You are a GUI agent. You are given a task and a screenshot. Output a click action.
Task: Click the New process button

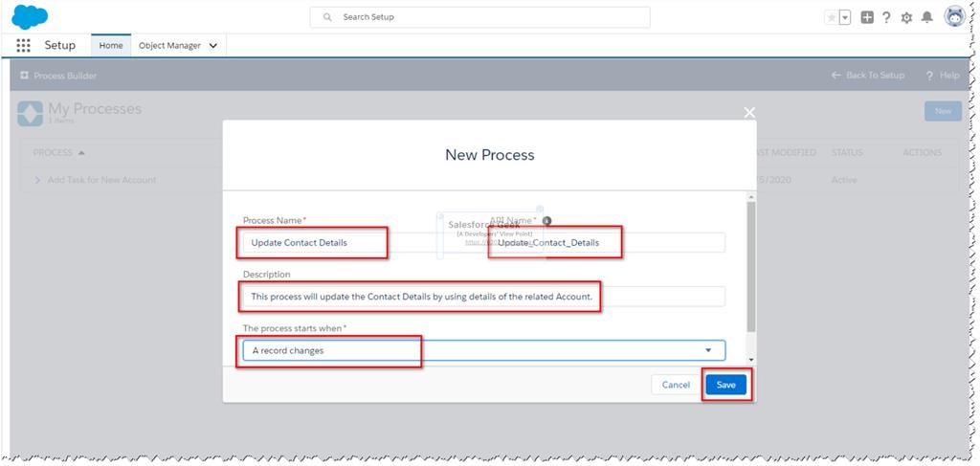click(943, 111)
